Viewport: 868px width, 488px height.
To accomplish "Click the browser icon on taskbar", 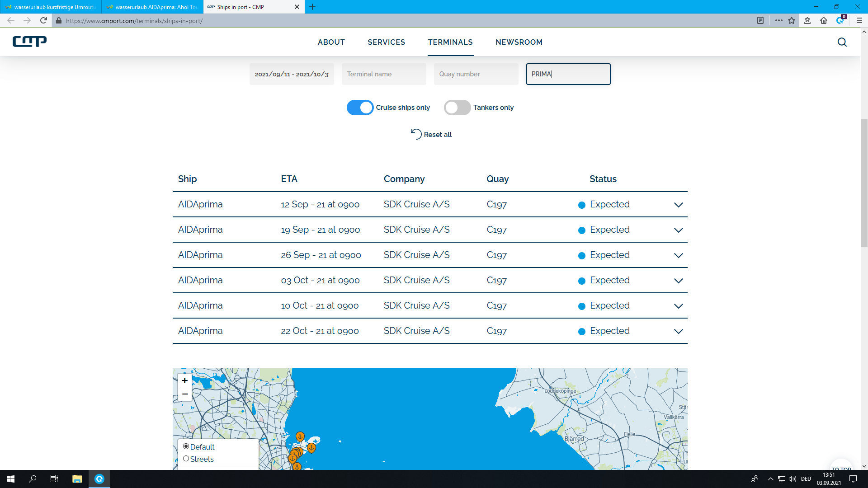I will coord(99,479).
